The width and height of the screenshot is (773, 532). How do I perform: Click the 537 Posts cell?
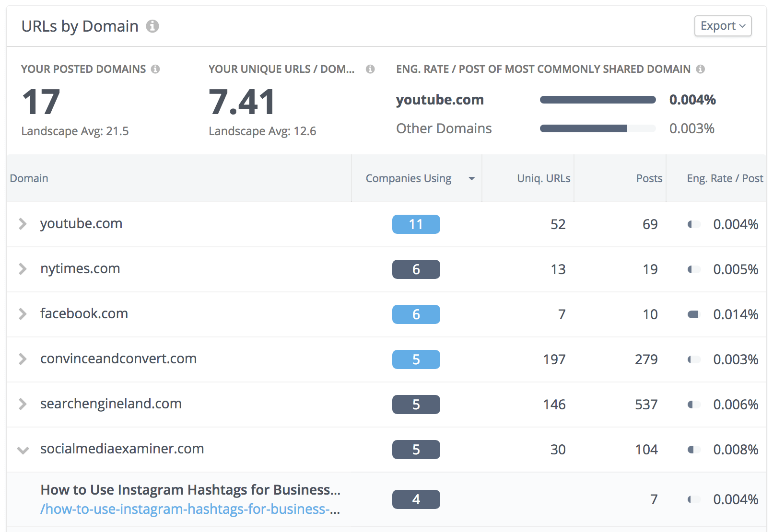(646, 405)
